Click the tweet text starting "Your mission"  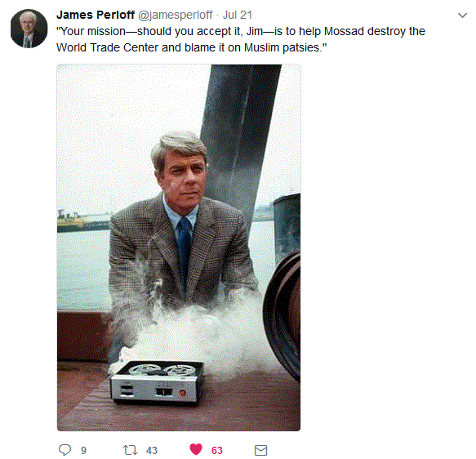pyautogui.click(x=241, y=39)
